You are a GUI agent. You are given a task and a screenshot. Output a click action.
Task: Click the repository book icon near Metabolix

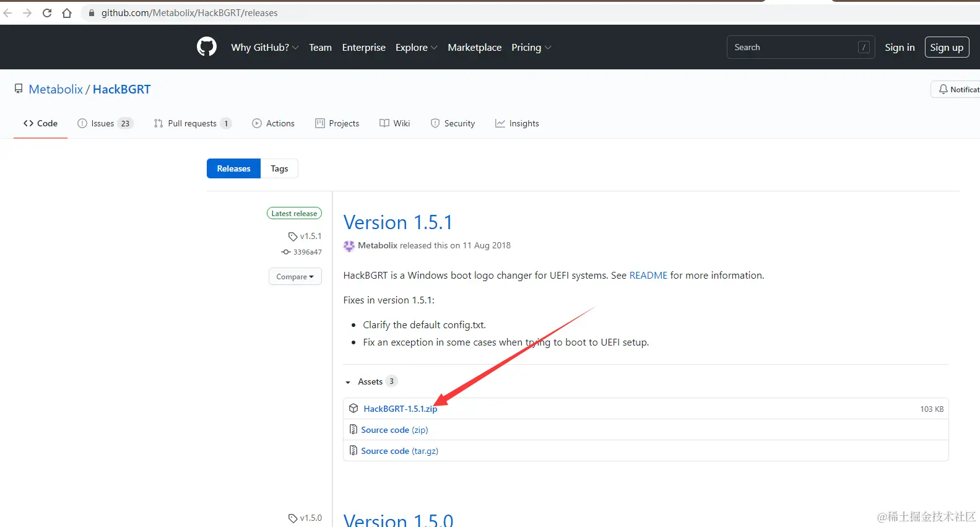[x=19, y=89]
